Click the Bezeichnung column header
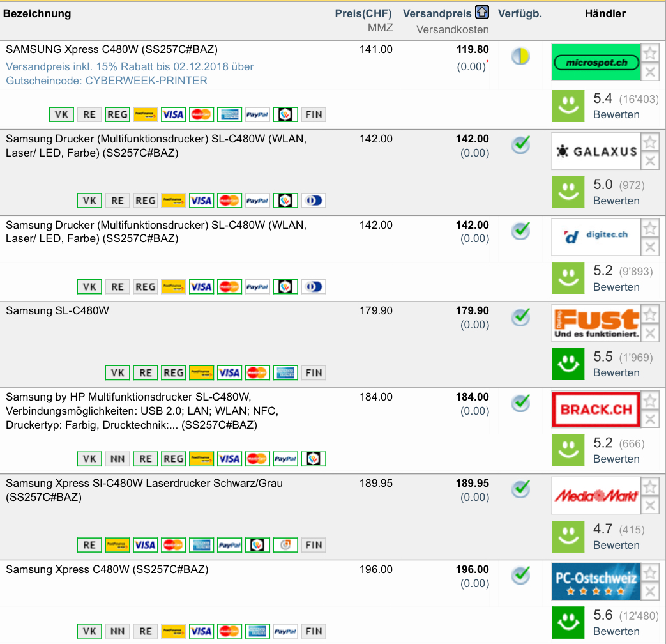 click(x=37, y=13)
